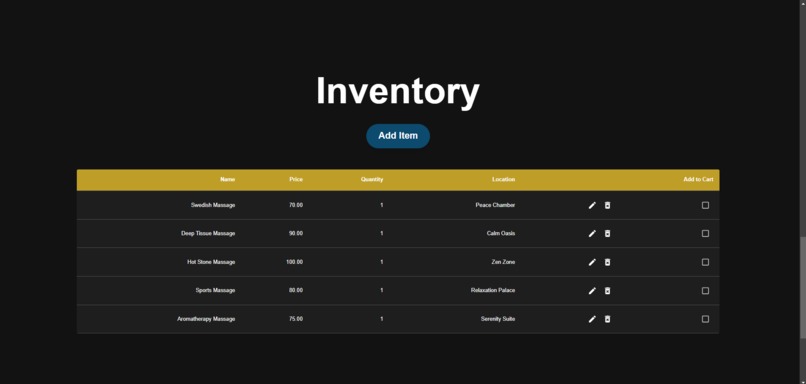Click the 75.00 price value

pos(296,319)
